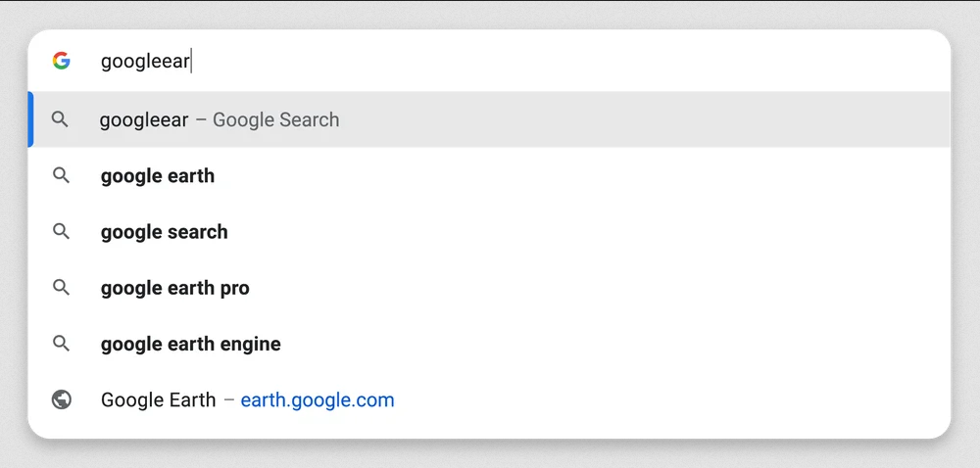The image size is (980, 468).
Task: Click the globe icon next to Google Earth
Action: click(61, 399)
